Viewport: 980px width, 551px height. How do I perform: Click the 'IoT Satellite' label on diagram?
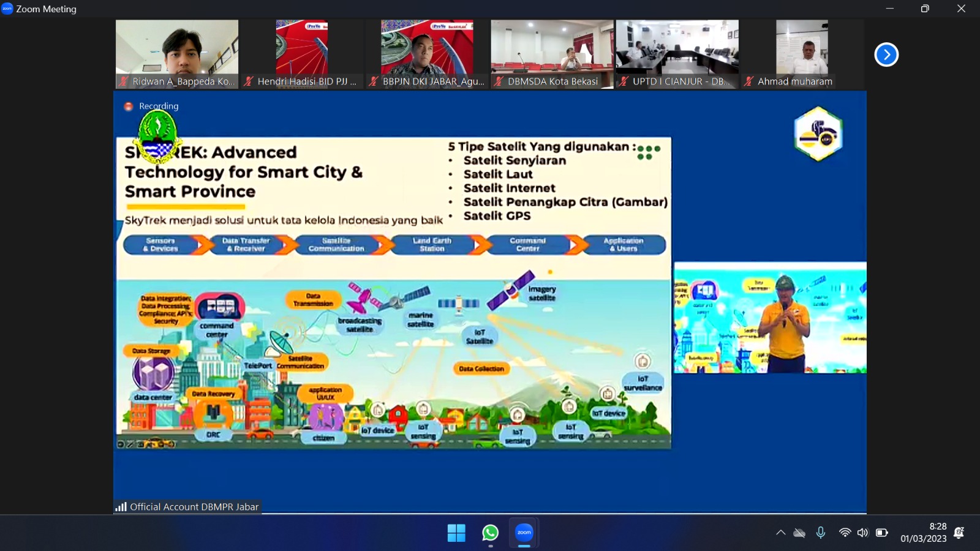pos(479,337)
